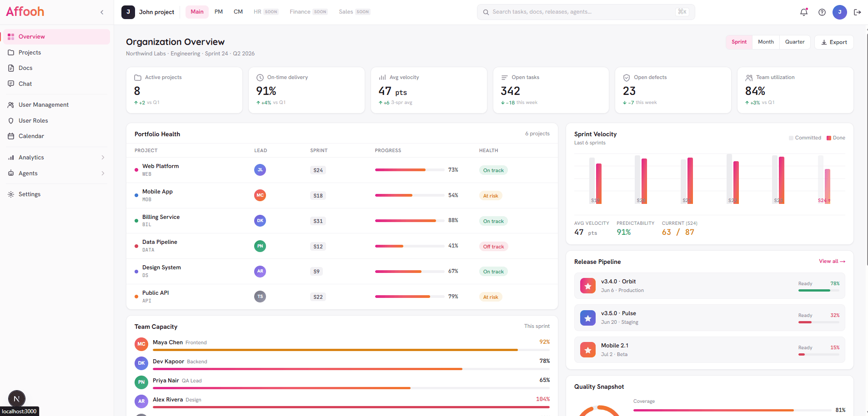Open User Roles in sidebar
Screen dimensions: 868x416
[x=57, y=121]
